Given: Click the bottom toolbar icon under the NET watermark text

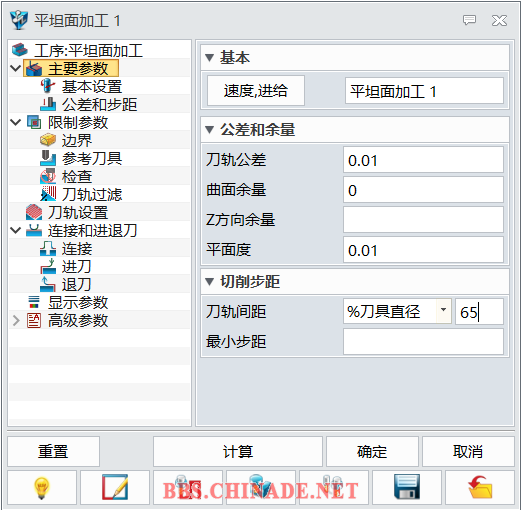Looking at the screenshot, I should pyautogui.click(x=334, y=488).
